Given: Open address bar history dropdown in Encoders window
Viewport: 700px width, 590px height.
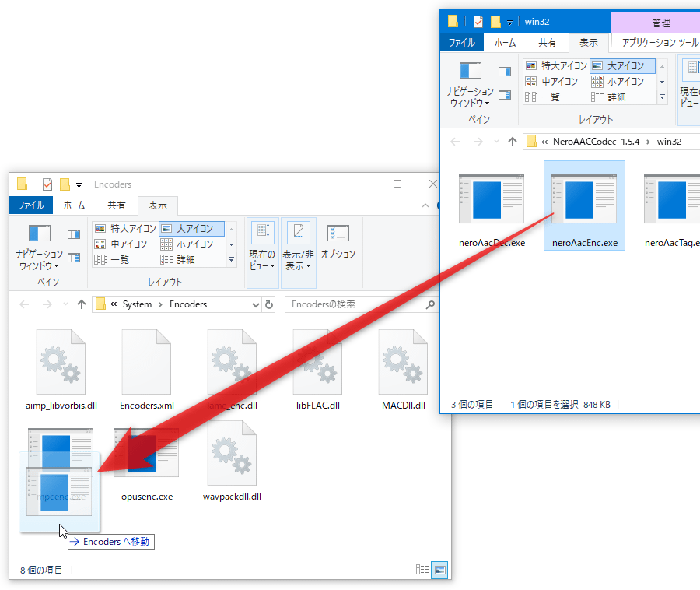Looking at the screenshot, I should 255,304.
